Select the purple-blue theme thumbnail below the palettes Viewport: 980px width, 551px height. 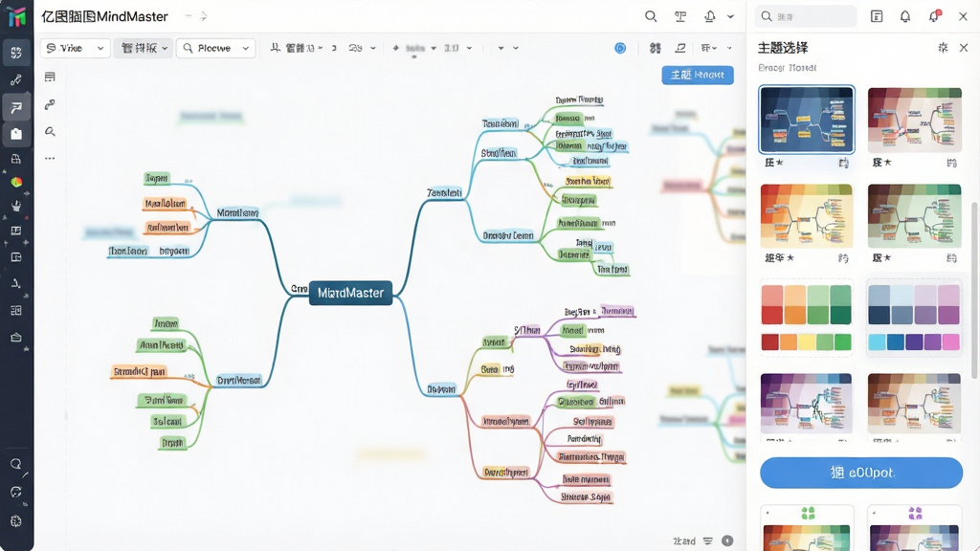click(x=806, y=404)
